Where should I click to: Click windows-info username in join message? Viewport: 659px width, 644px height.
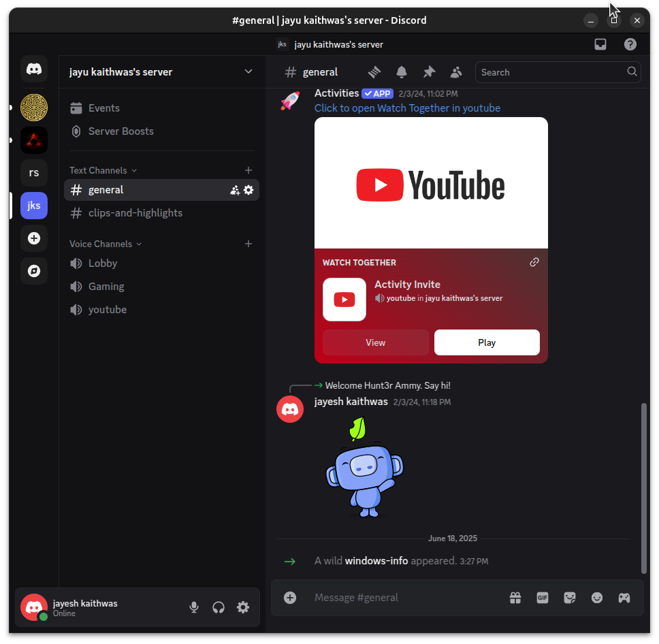click(376, 561)
